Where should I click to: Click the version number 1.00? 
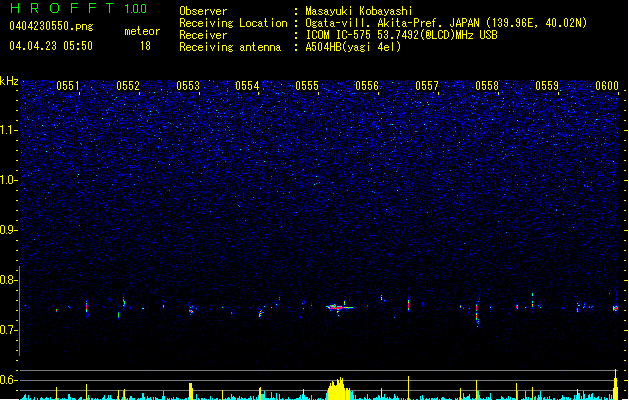click(136, 9)
